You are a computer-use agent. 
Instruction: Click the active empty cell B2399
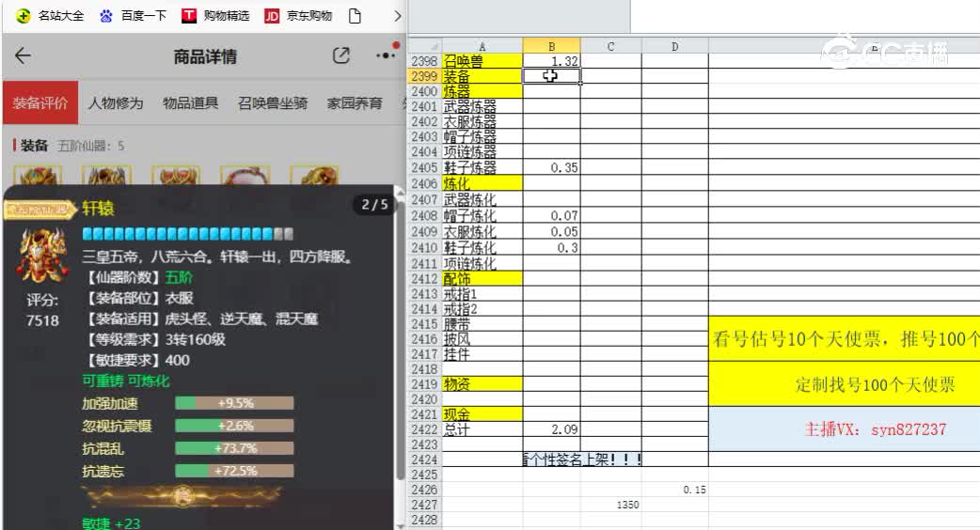(x=551, y=76)
